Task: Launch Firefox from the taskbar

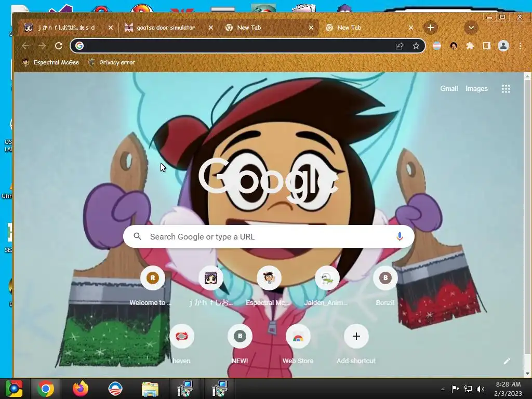Action: point(81,389)
